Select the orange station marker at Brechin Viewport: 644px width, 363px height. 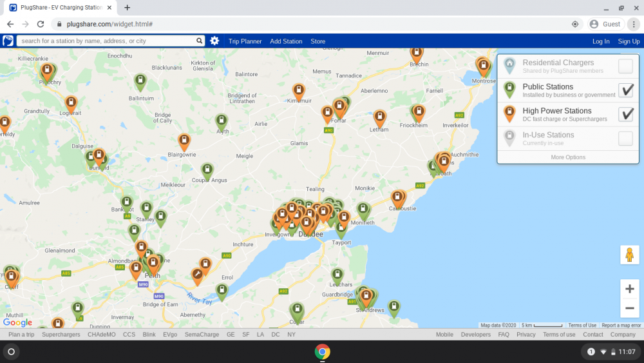[417, 55]
